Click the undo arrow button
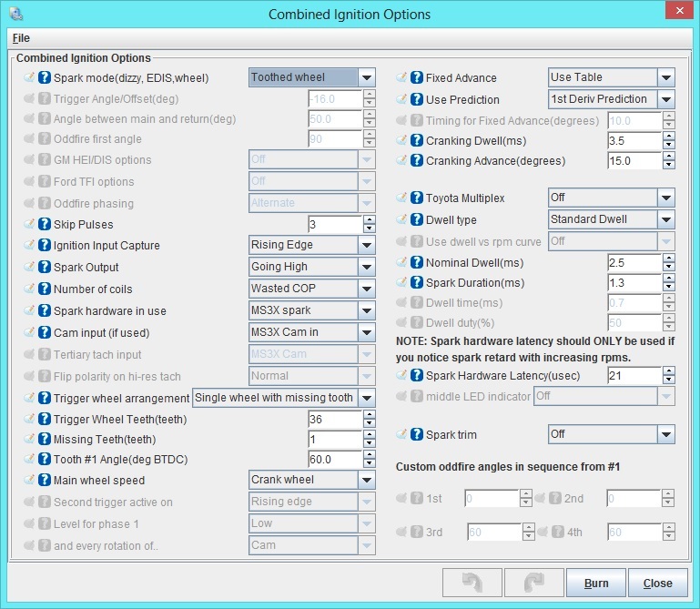Image resolution: width=700 pixels, height=609 pixels. [x=472, y=583]
